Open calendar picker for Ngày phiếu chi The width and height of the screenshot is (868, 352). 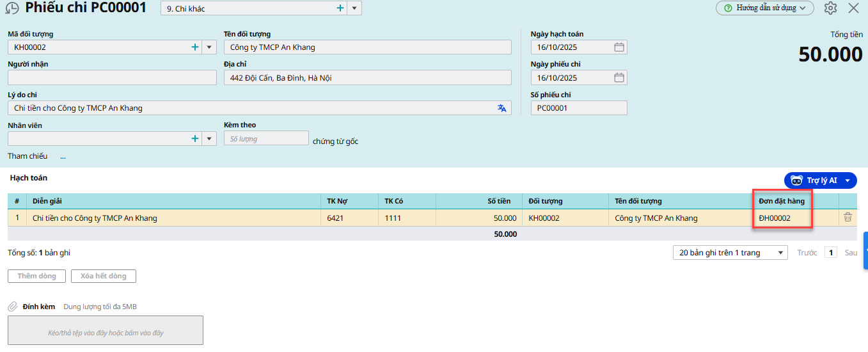point(619,78)
